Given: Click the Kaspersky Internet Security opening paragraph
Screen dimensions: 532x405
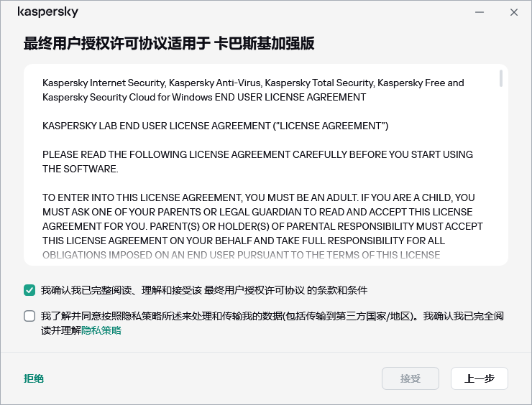Looking at the screenshot, I should pos(253,90).
